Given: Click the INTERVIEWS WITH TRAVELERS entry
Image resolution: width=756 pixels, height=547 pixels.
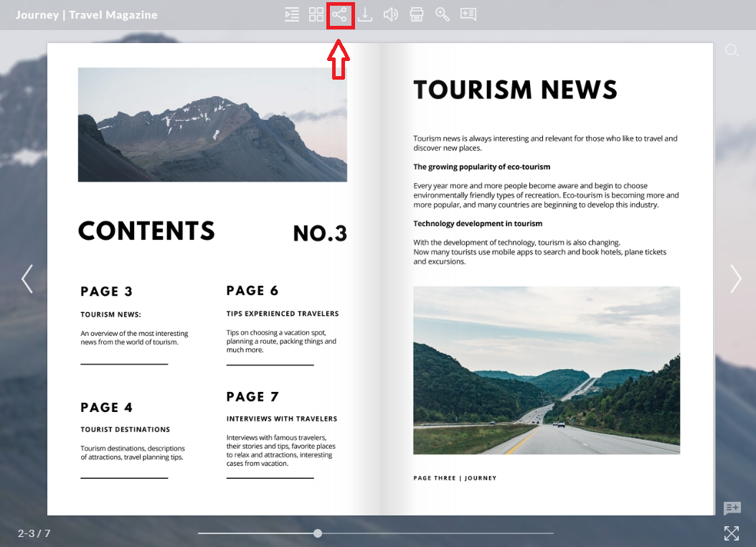Looking at the screenshot, I should pyautogui.click(x=282, y=419).
